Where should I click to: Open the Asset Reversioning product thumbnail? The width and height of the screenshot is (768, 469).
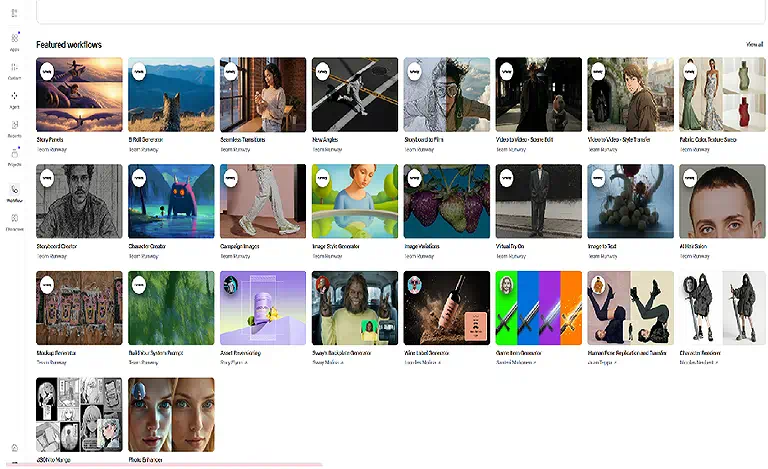click(x=263, y=308)
